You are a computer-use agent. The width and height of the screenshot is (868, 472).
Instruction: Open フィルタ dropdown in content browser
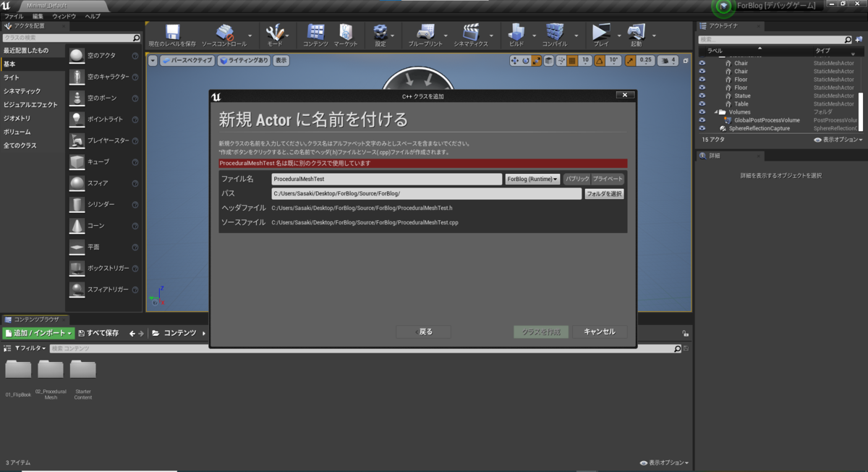[30, 348]
